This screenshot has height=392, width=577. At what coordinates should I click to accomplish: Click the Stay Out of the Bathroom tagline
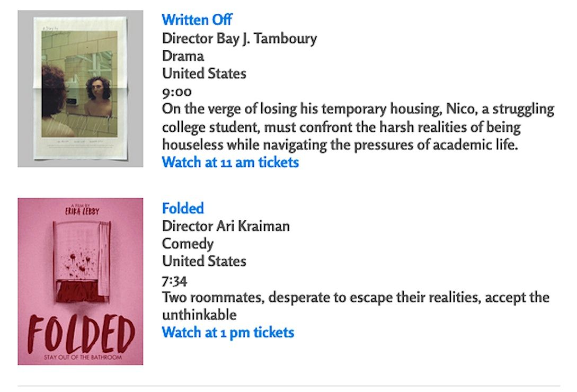(81, 359)
